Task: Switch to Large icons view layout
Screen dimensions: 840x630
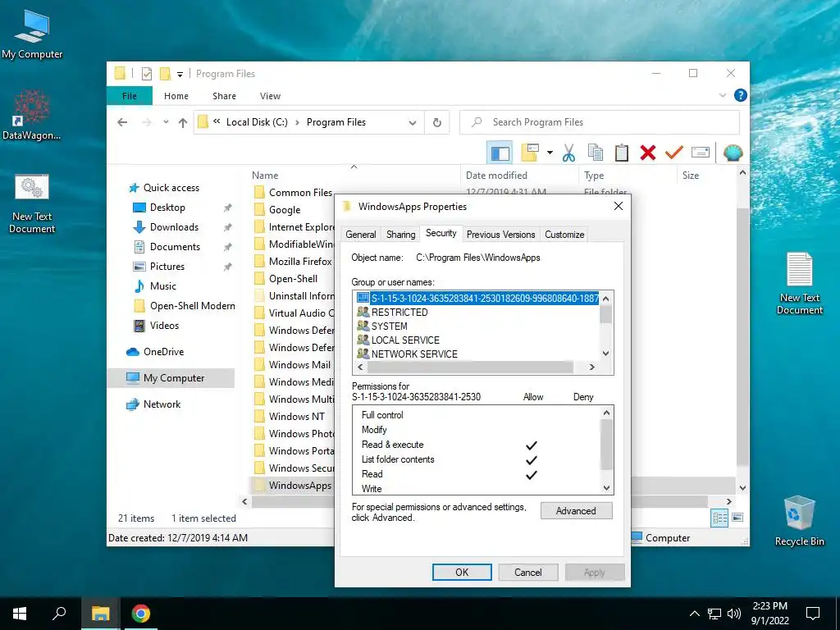Action: [x=737, y=518]
